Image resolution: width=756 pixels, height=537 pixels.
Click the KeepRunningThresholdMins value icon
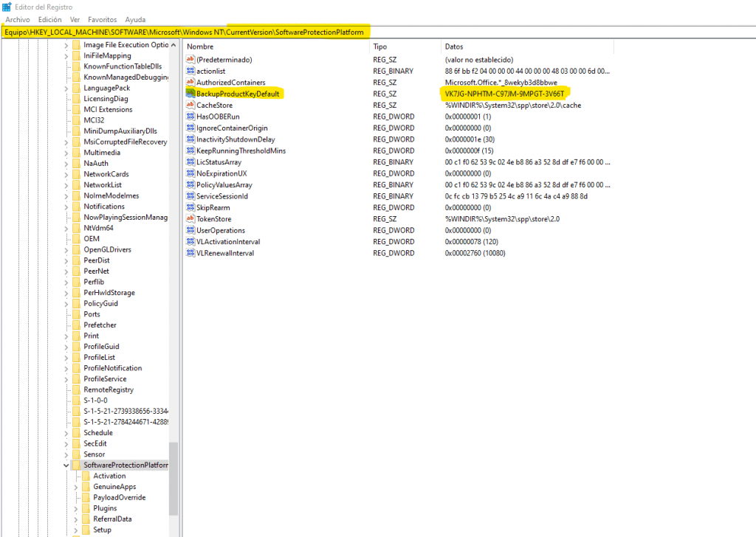click(190, 150)
